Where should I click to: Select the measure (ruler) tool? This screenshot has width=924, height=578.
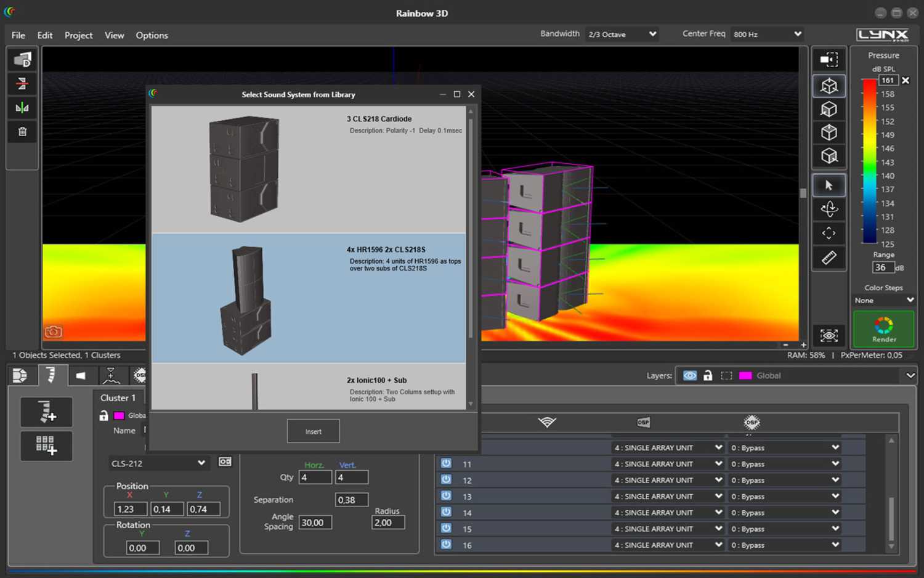pyautogui.click(x=829, y=258)
